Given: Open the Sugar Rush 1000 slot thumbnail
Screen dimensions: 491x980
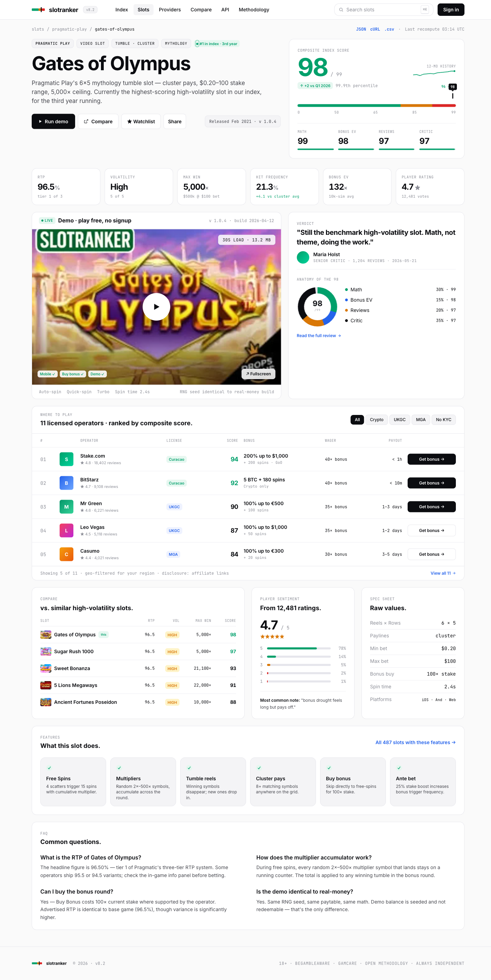Looking at the screenshot, I should click(46, 651).
